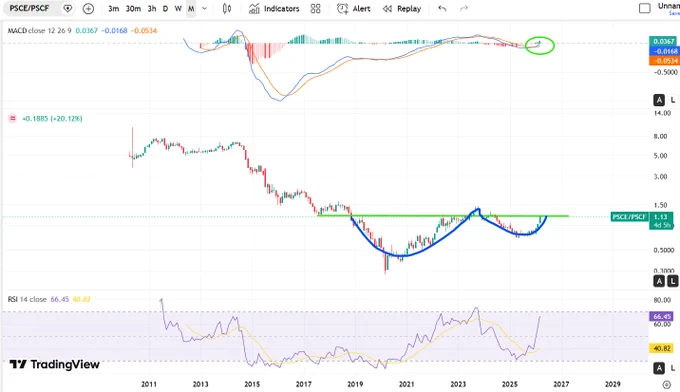
Task: Open the Indicators menu
Action: pyautogui.click(x=274, y=9)
